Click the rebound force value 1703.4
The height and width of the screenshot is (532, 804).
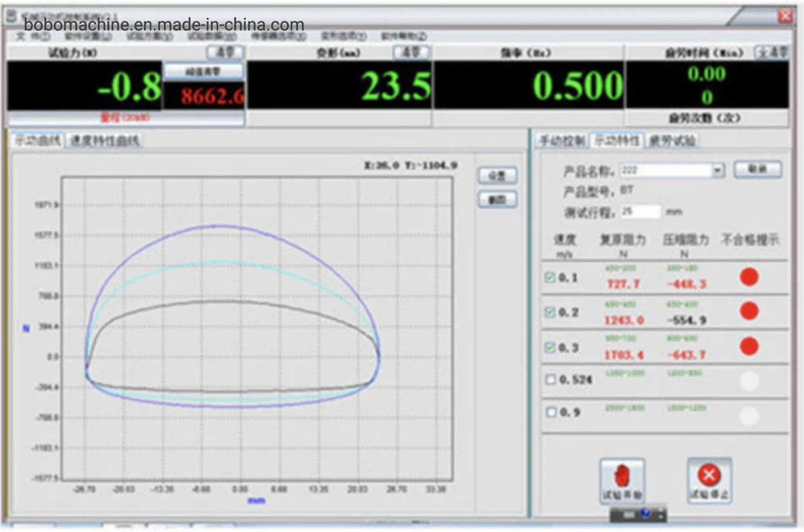click(624, 355)
